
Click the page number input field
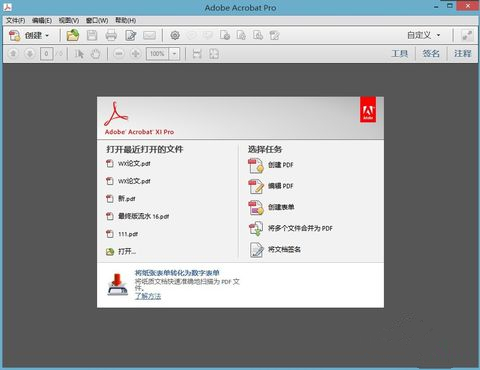(x=46, y=54)
